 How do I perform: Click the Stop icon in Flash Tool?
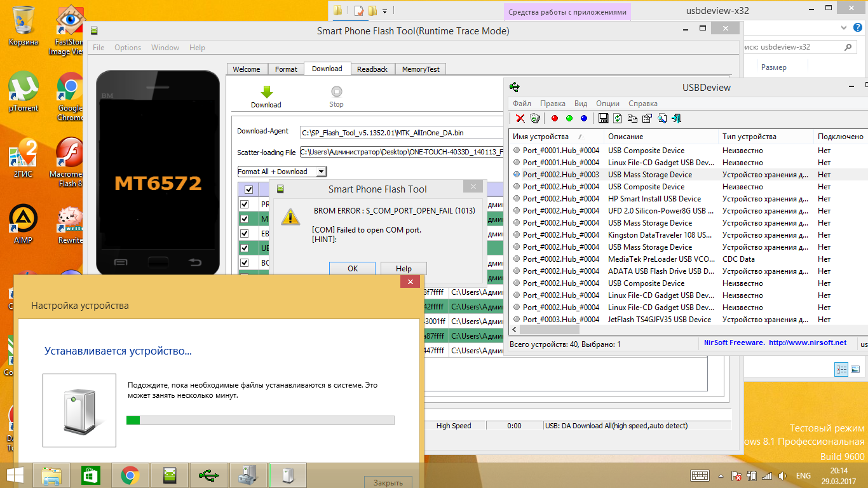click(336, 92)
